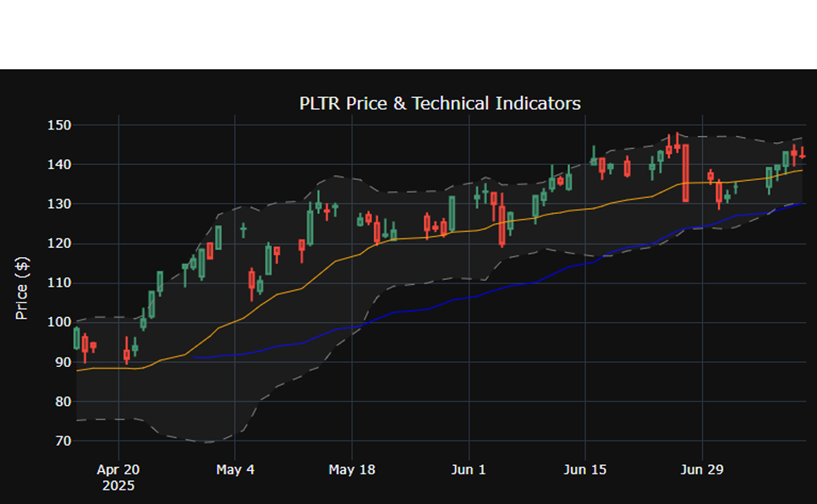Viewport: 817px width, 504px height.
Task: Click the 100 y-axis tick label
Action: [x=59, y=322]
